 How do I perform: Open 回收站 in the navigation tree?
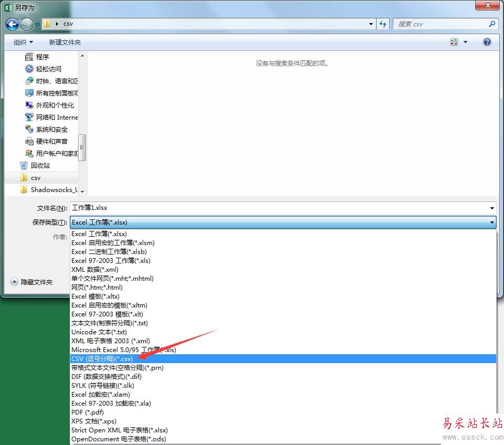click(40, 166)
